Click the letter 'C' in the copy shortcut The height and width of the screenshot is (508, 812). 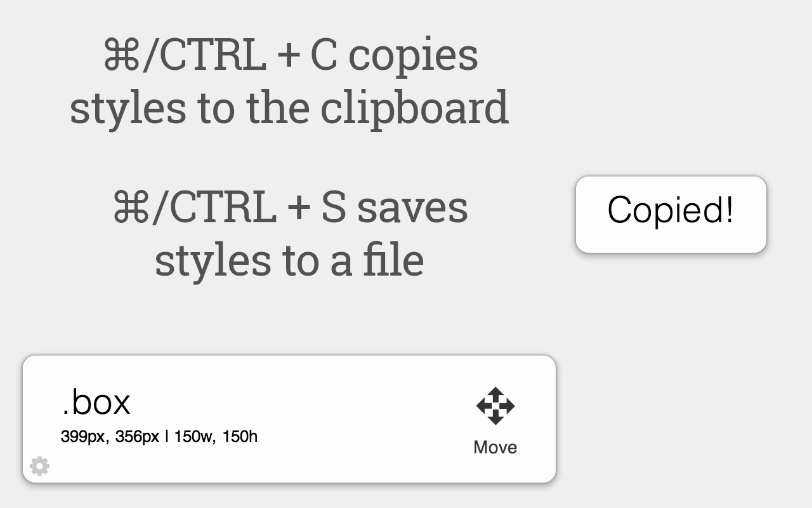pyautogui.click(x=324, y=56)
